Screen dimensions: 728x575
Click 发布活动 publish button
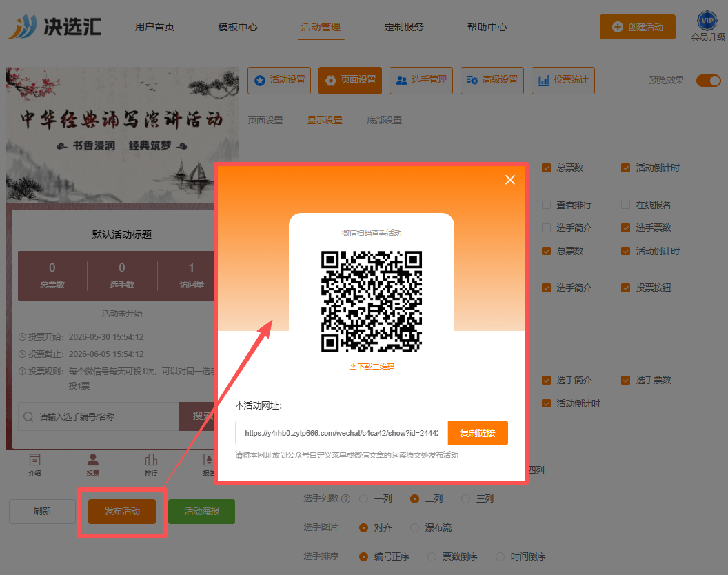point(122,512)
